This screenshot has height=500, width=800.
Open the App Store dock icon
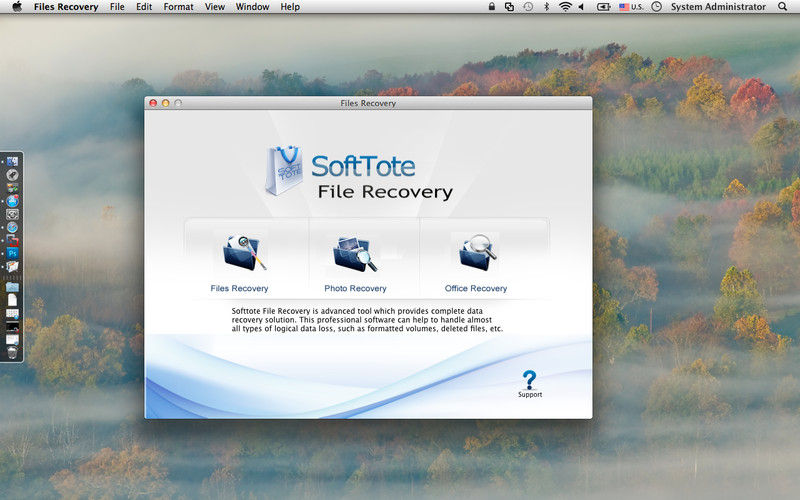[x=12, y=201]
